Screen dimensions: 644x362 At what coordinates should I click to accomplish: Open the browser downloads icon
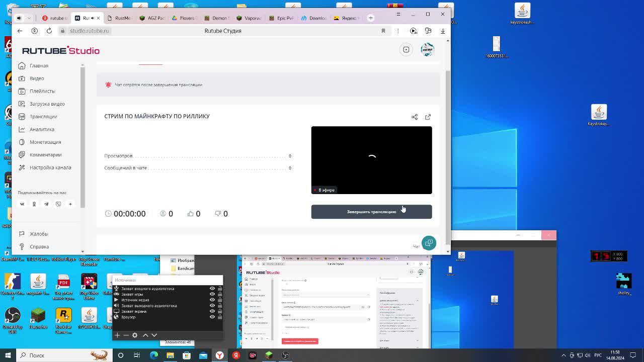pos(443,31)
